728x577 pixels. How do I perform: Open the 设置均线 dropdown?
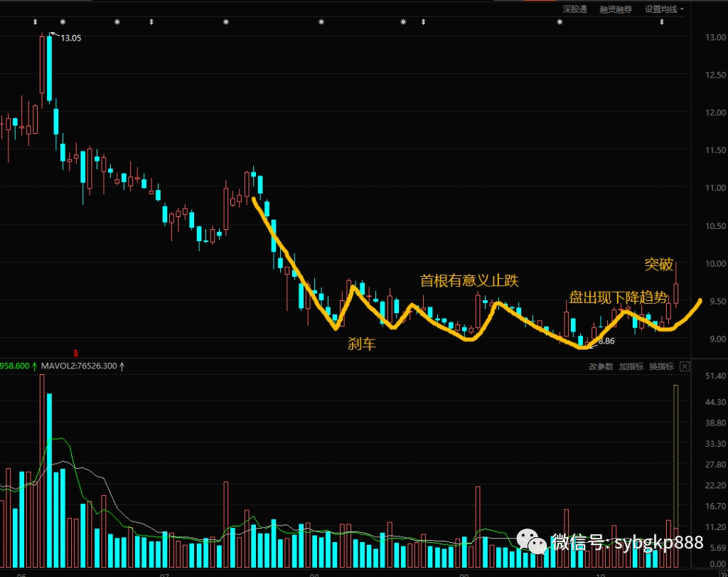(x=664, y=9)
